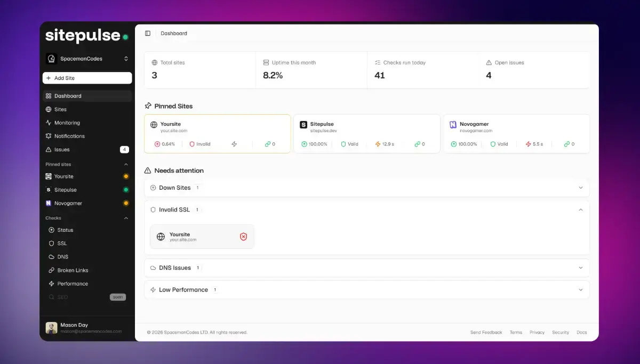640x364 pixels.
Task: Open the Terms footer link
Action: pos(516,332)
